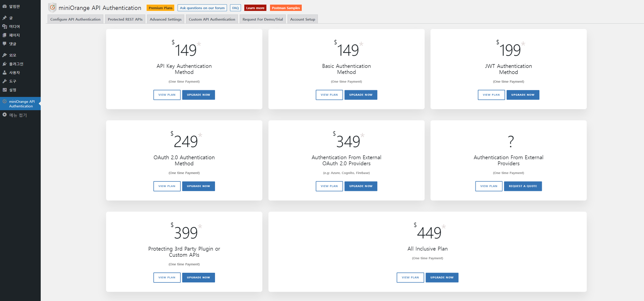Click the Request A Quote button
Image resolution: width=644 pixels, height=301 pixels.
coord(523,186)
